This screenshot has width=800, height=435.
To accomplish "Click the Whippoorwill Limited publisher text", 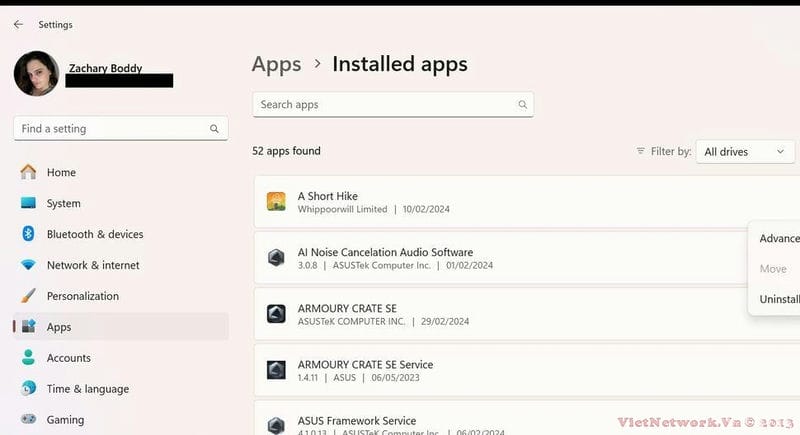I will (342, 209).
